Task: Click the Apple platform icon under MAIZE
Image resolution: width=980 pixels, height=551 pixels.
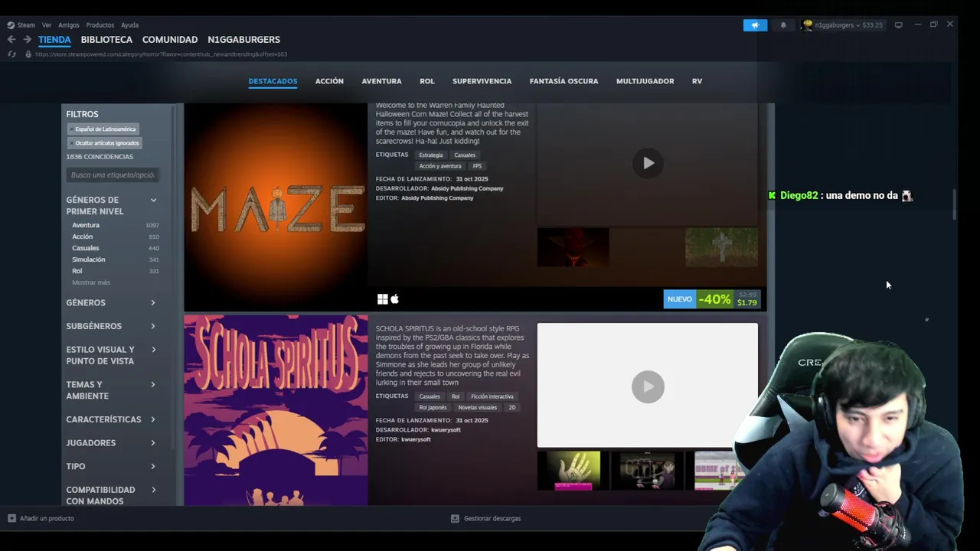Action: coord(395,299)
